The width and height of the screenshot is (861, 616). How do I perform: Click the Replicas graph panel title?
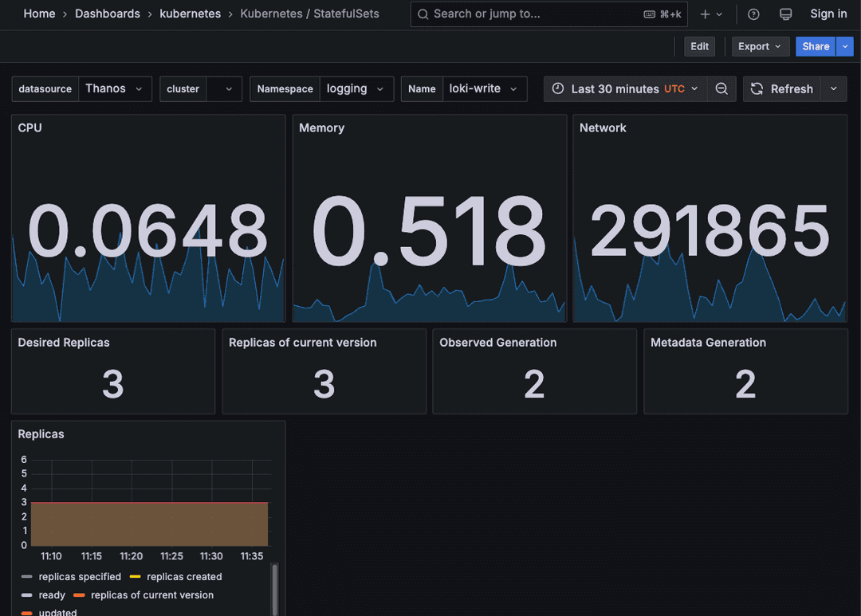[x=41, y=434]
